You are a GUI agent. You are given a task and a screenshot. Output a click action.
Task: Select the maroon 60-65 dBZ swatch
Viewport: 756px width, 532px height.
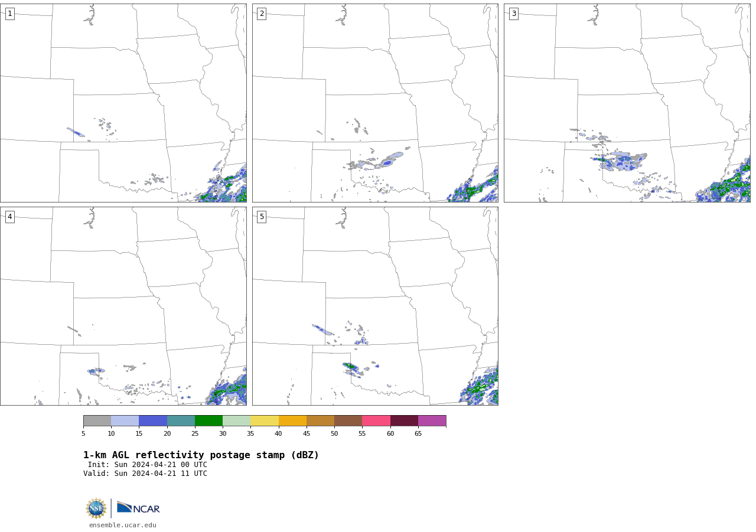[404, 420]
